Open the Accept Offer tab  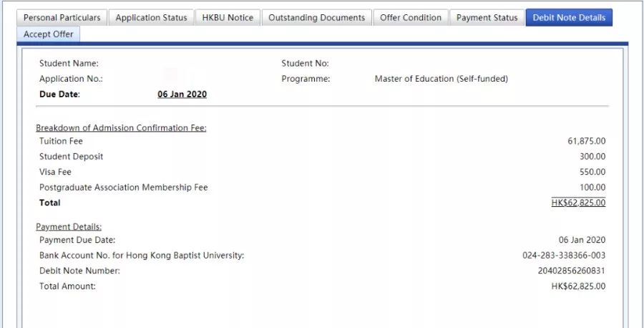[49, 34]
